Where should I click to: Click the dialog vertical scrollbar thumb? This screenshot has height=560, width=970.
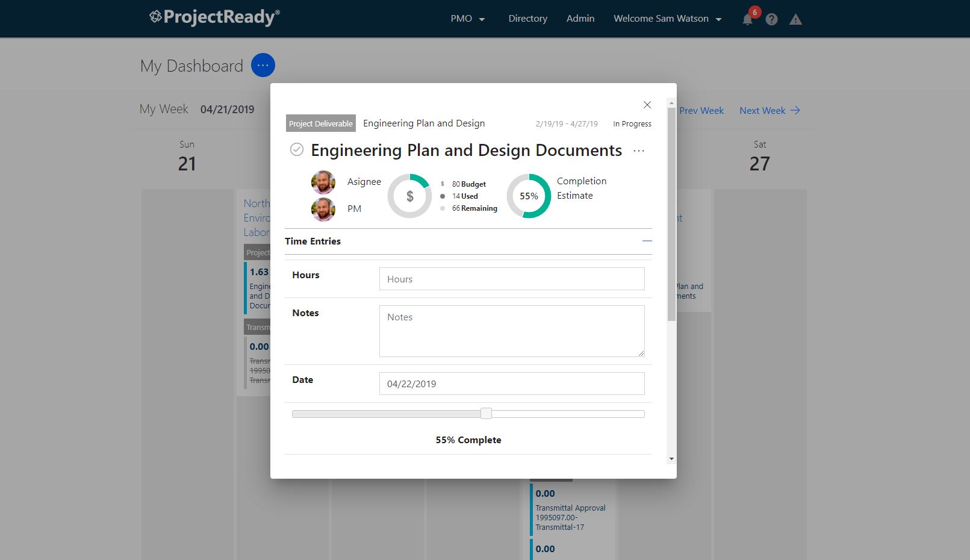pyautogui.click(x=671, y=214)
